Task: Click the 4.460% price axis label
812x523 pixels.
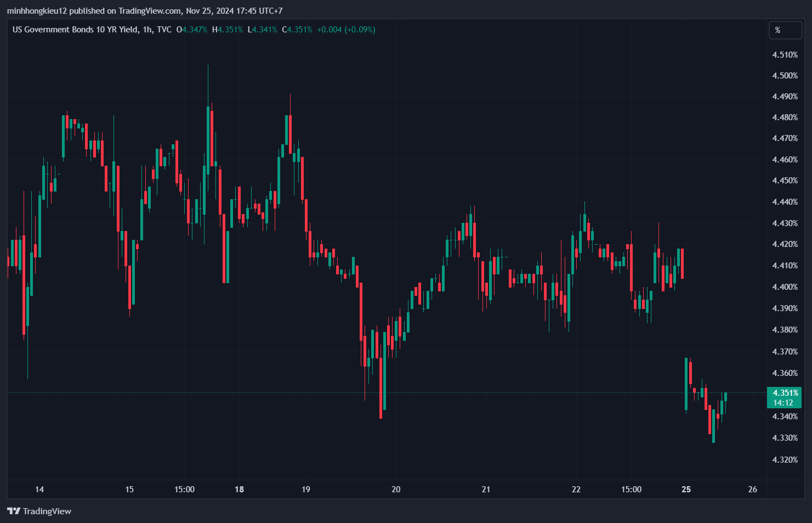Action: [785, 160]
